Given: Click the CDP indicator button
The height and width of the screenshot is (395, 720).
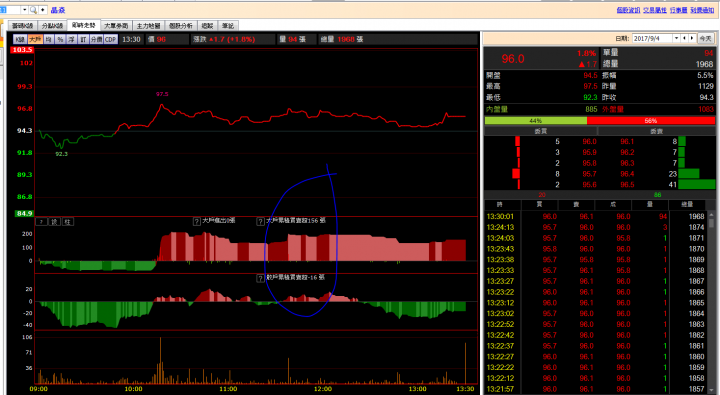Looking at the screenshot, I should coord(111,40).
